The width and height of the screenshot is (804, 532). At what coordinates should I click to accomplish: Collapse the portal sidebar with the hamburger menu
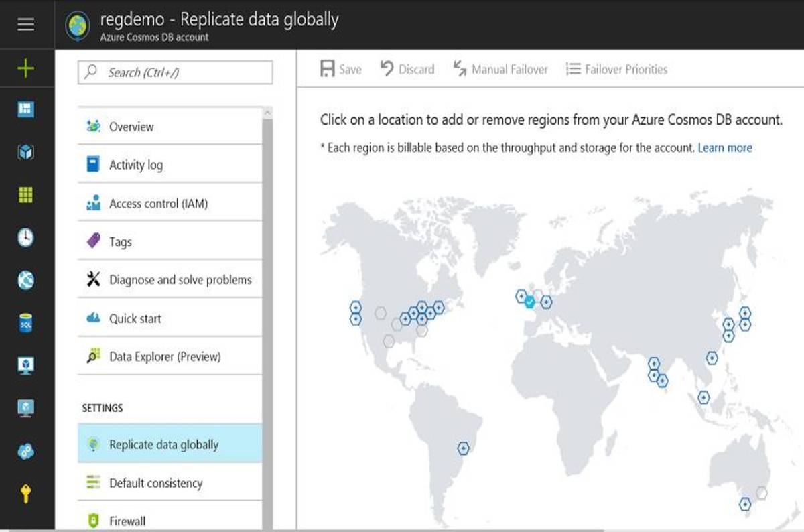(25, 25)
